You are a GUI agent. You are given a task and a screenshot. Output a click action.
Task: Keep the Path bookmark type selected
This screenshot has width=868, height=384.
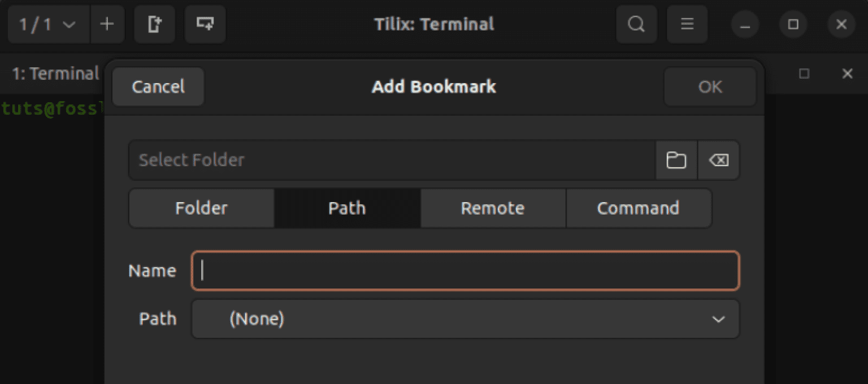(x=347, y=208)
